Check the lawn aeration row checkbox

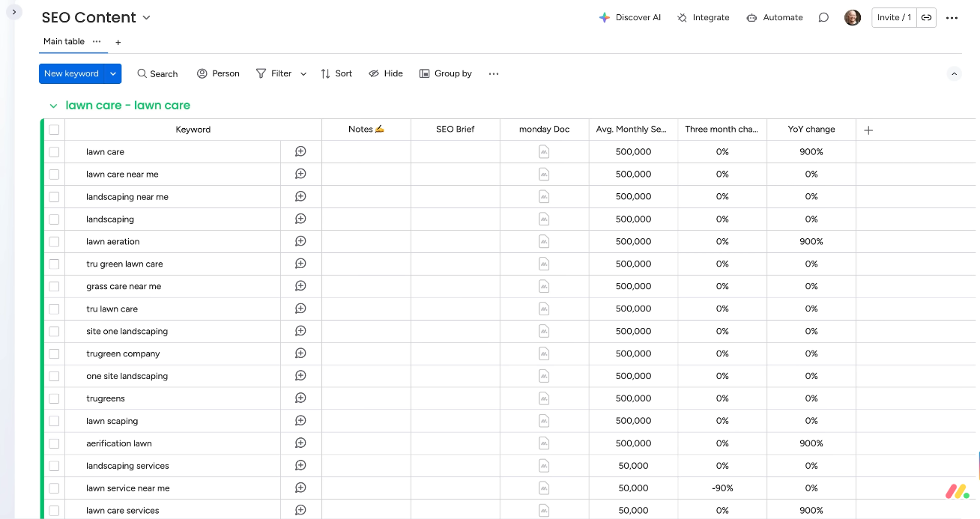coord(54,242)
